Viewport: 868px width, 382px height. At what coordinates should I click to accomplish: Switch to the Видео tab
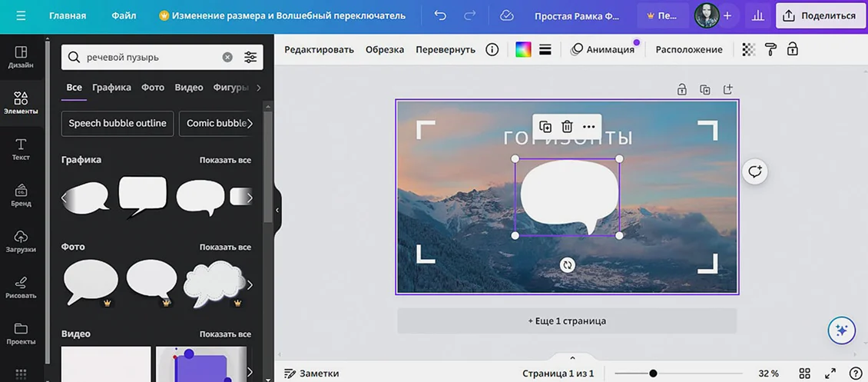[189, 88]
